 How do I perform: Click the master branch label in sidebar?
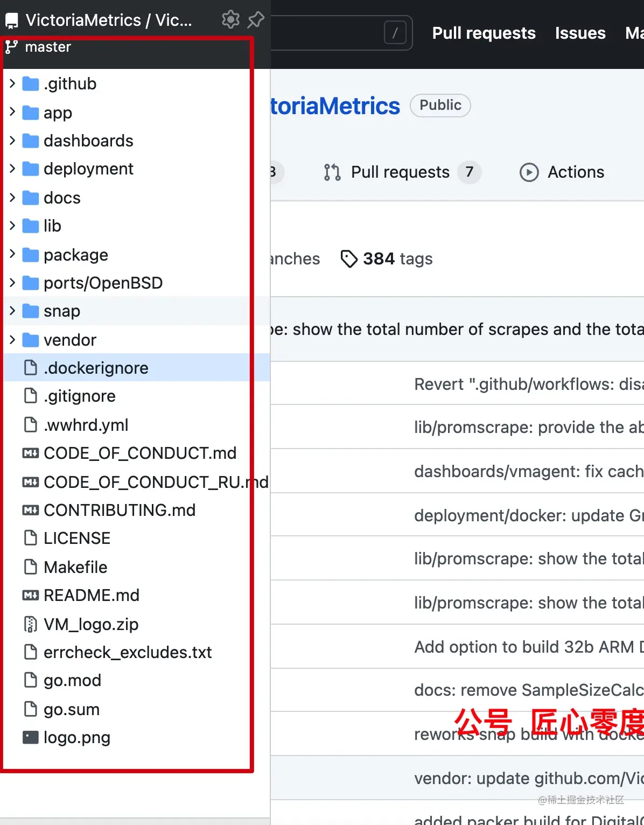pyautogui.click(x=48, y=47)
